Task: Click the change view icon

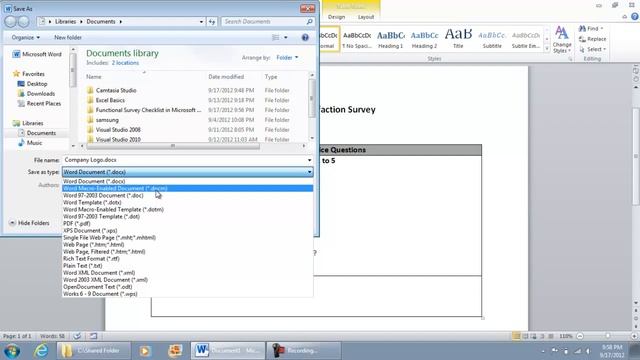Action: 276,37
